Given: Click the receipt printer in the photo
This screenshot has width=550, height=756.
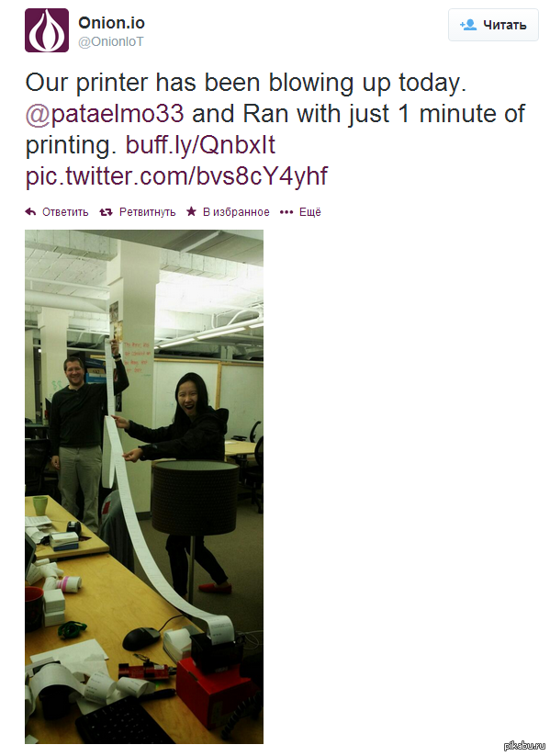Looking at the screenshot, I should click(216, 648).
